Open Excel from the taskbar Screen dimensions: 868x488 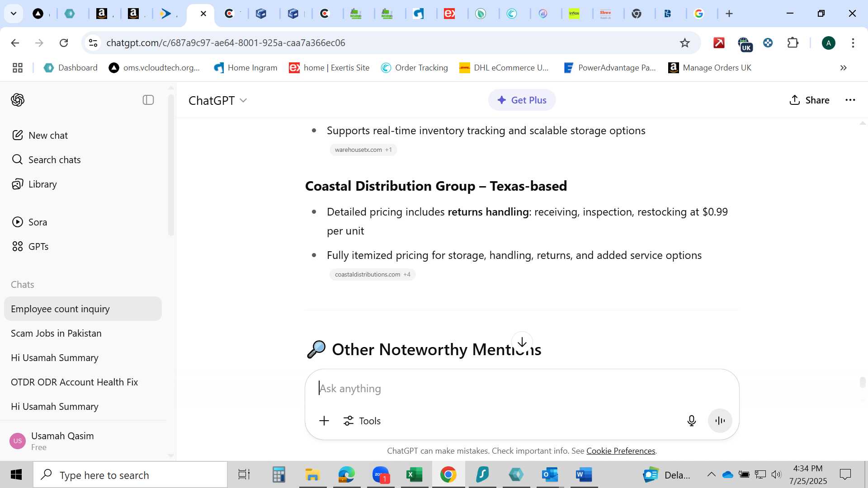point(414,474)
